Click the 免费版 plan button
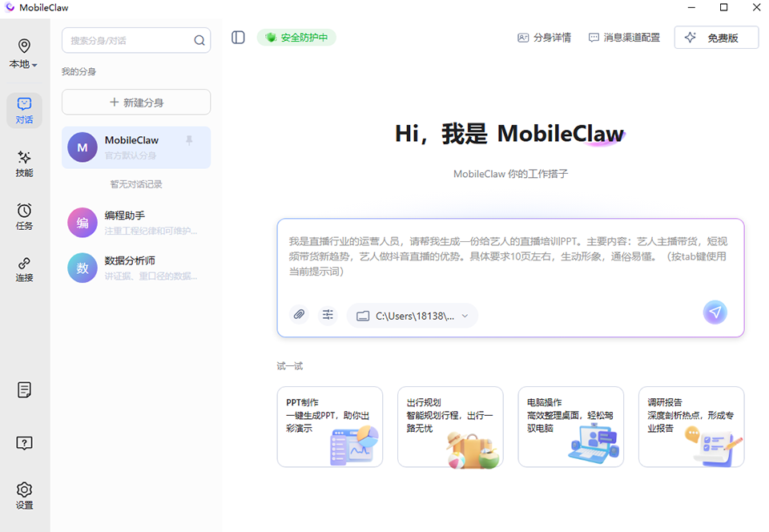The width and height of the screenshot is (769, 532). (x=716, y=38)
